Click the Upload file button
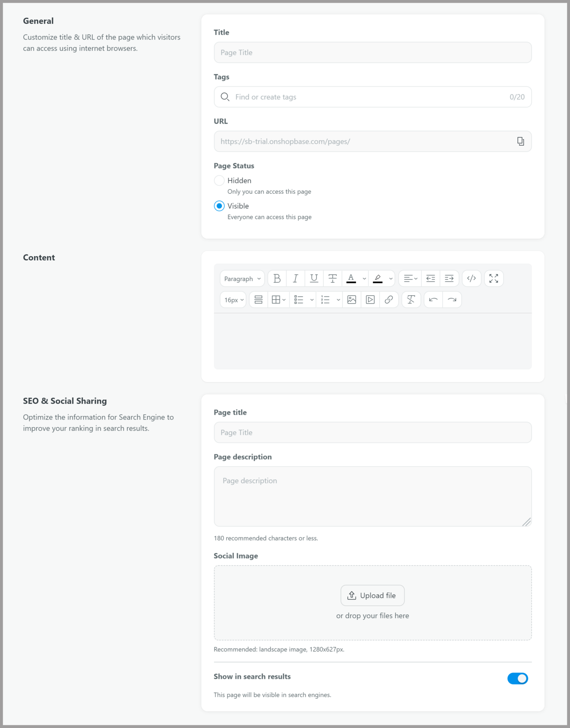This screenshot has height=728, width=570. [x=372, y=595]
